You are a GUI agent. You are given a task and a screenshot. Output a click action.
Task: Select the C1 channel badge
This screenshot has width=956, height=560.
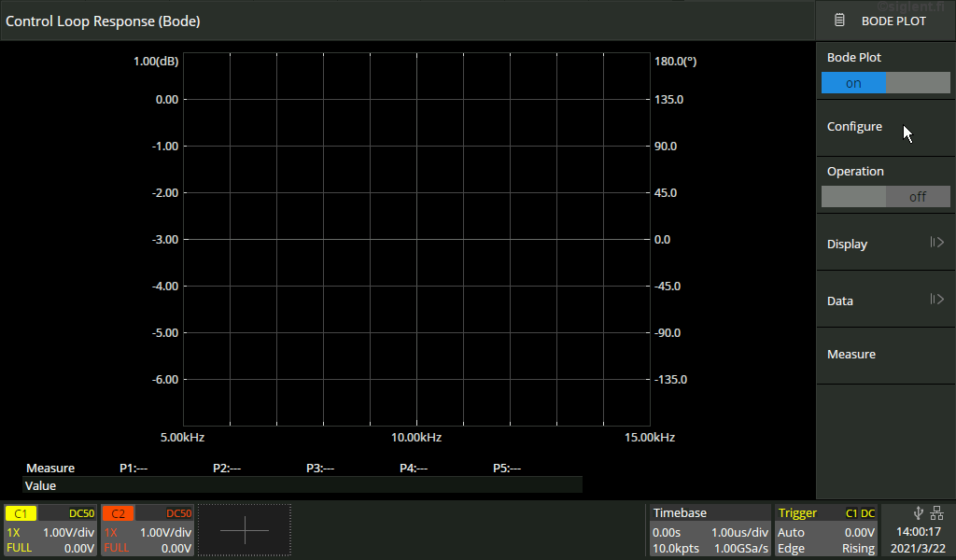(21, 513)
